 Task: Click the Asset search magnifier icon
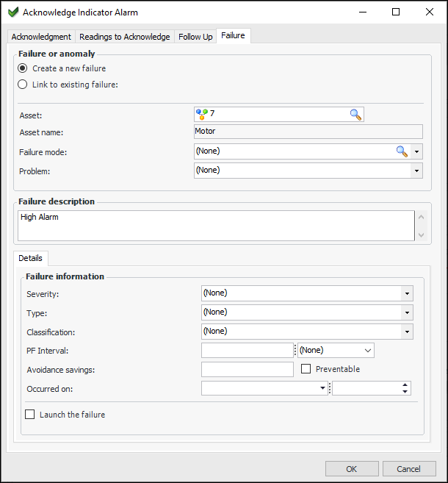(355, 114)
